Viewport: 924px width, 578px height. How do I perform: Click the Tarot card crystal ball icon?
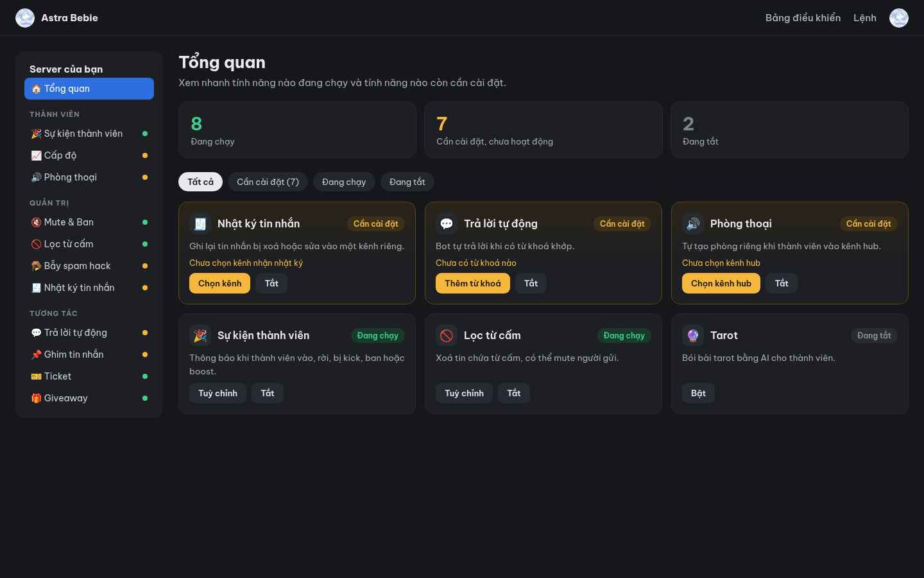(x=693, y=335)
